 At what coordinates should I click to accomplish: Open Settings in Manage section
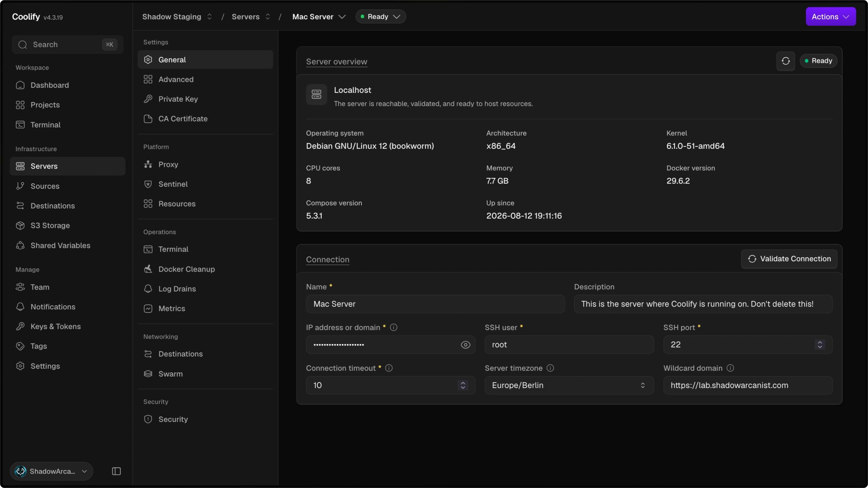[x=67, y=366]
